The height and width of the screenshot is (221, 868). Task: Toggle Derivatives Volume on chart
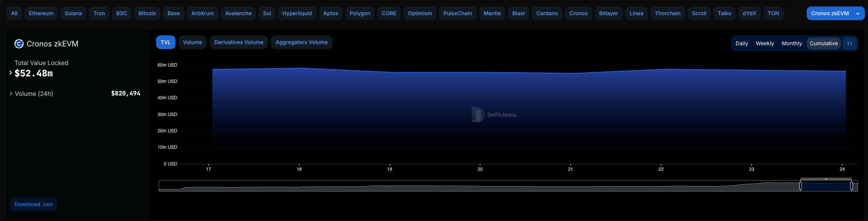[239, 42]
